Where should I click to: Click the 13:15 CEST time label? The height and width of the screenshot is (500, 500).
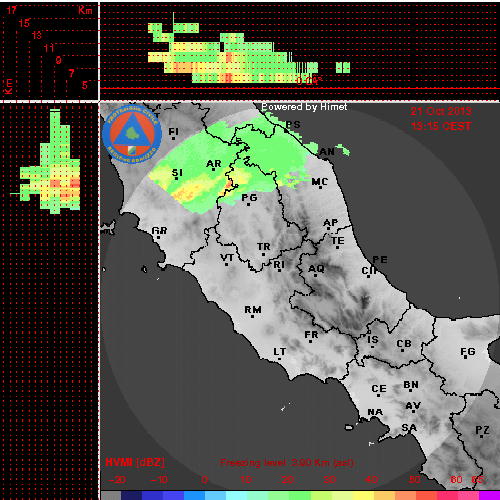tap(441, 126)
